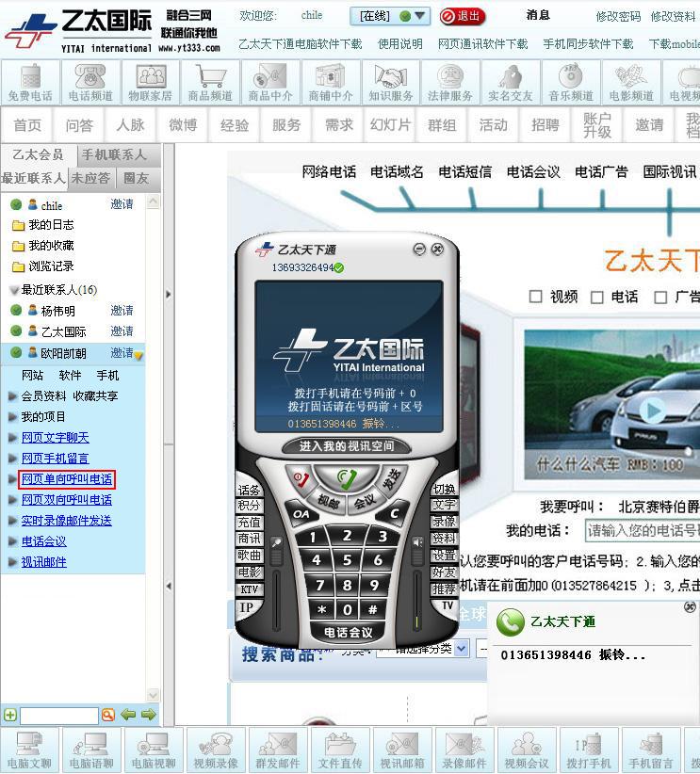Screen dimensions: 700x774
Task: Open the 商品频道 shopping cart icon
Action: 210,83
